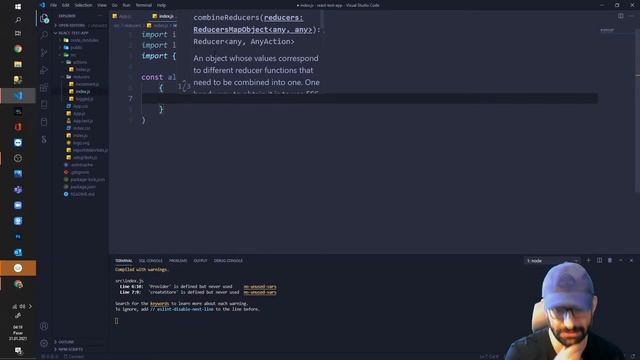Open the editor more actions ellipsis
This screenshot has width=640, height=360.
[x=631, y=16]
